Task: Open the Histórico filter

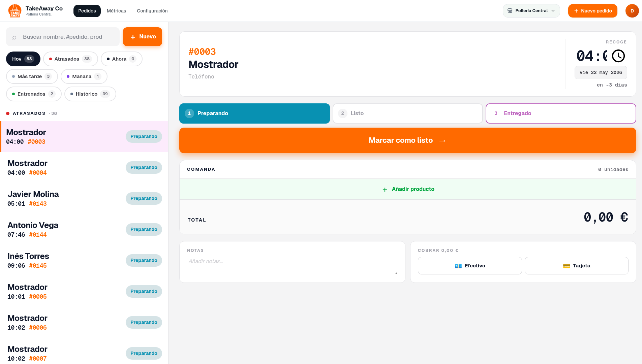Action: [90, 94]
